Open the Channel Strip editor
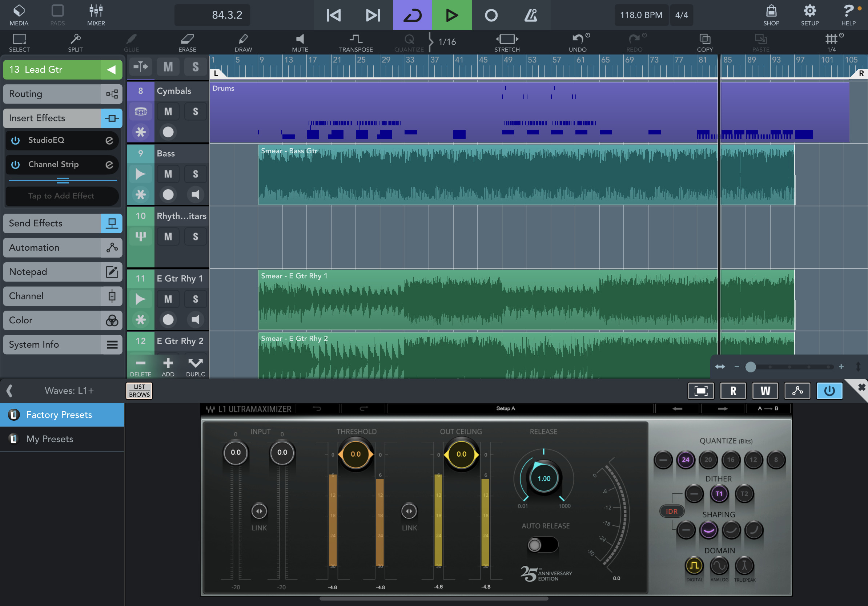This screenshot has height=606, width=868. point(109,164)
